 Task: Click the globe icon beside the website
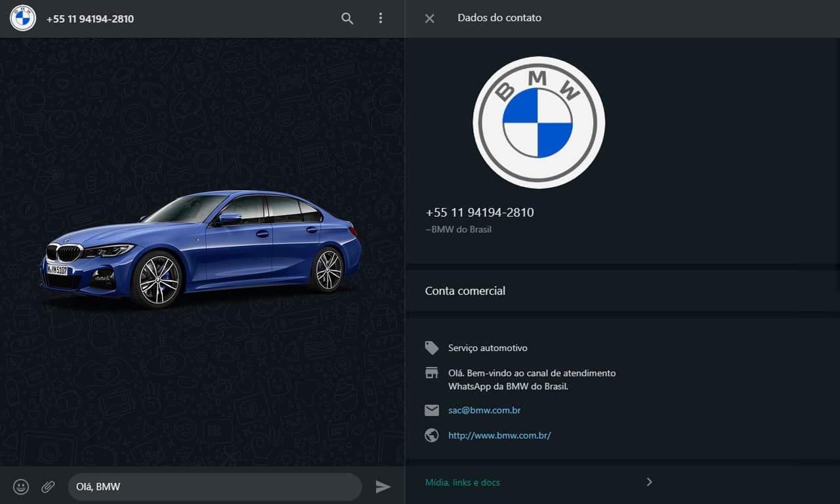point(432,435)
